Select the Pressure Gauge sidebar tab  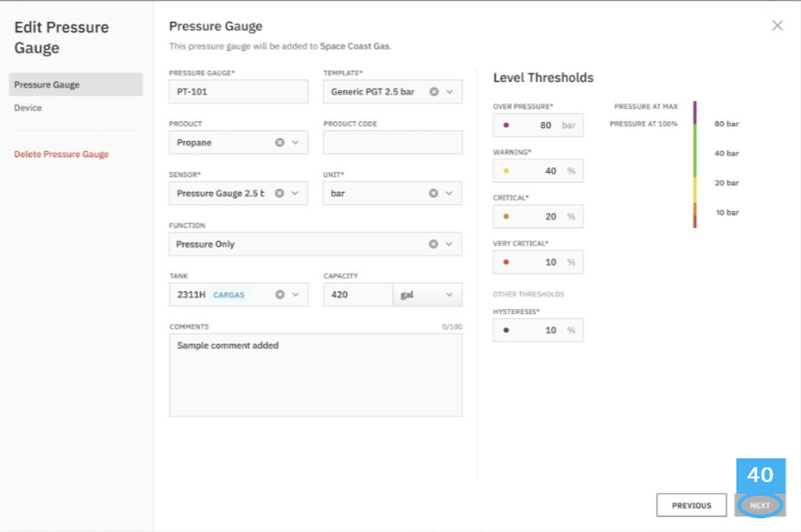[x=76, y=85]
